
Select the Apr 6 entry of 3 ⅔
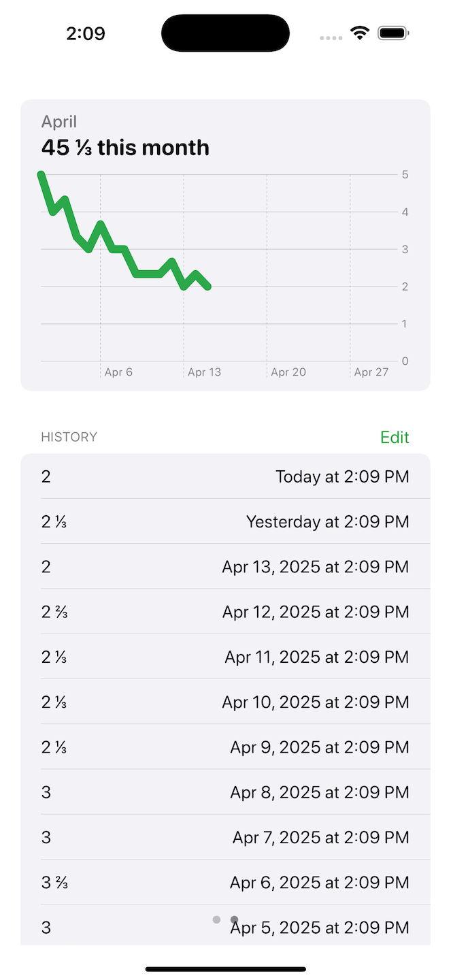225,882
